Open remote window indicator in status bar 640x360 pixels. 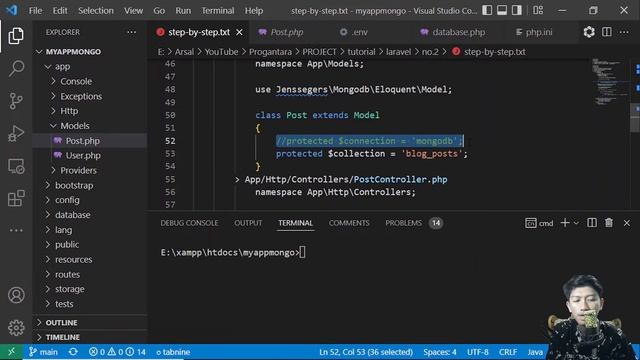click(x=11, y=352)
